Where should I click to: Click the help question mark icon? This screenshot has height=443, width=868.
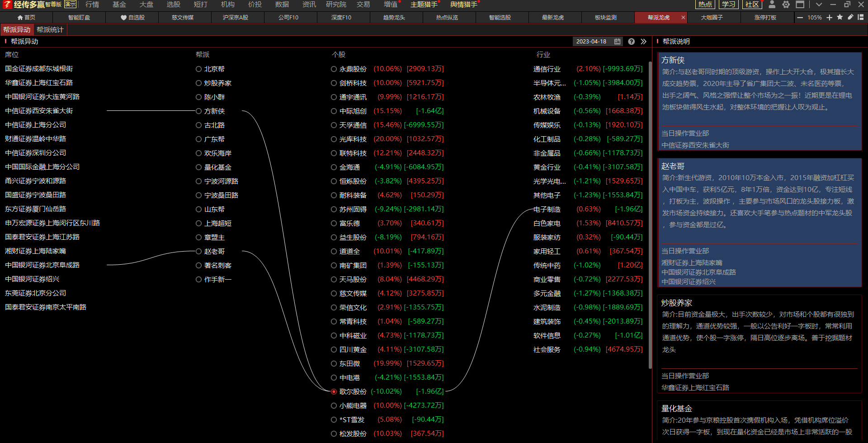[631, 42]
